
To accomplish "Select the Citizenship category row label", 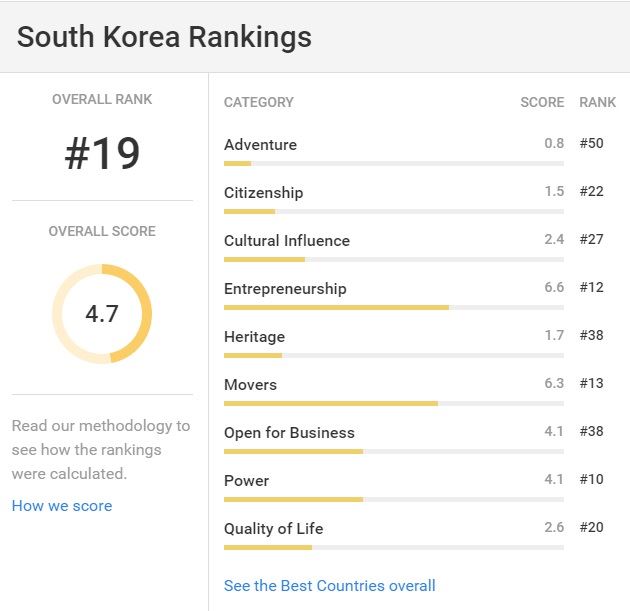I will [x=263, y=193].
